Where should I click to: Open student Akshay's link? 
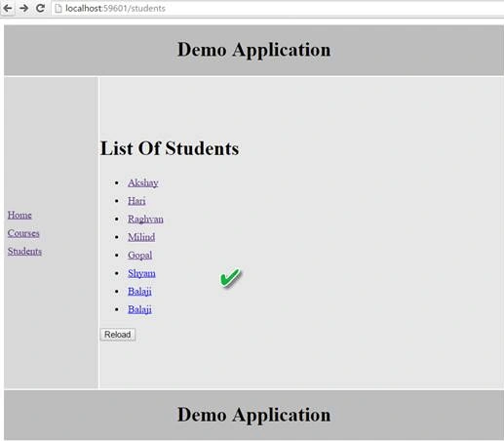(143, 182)
